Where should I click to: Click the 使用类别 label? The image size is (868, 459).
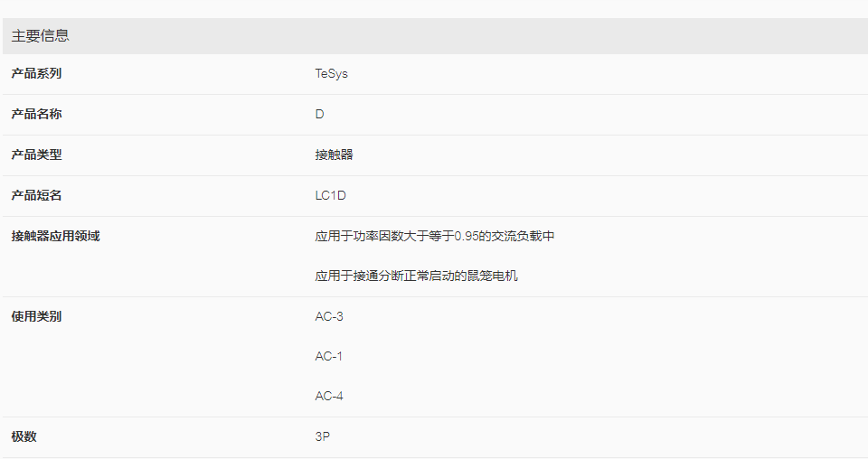[36, 317]
